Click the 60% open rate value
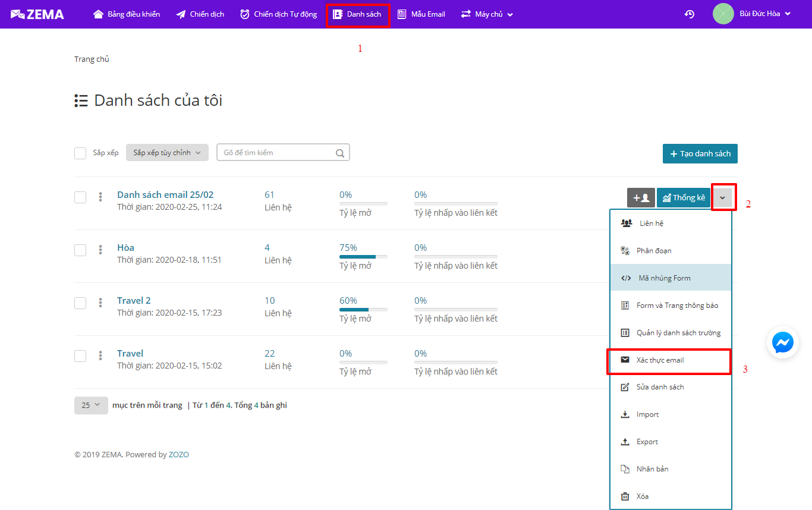The width and height of the screenshot is (812, 510). [x=348, y=301]
